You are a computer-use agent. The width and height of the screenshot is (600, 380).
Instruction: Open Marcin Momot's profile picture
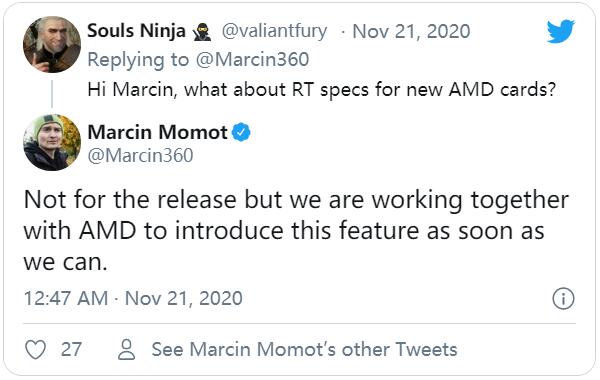[52, 142]
